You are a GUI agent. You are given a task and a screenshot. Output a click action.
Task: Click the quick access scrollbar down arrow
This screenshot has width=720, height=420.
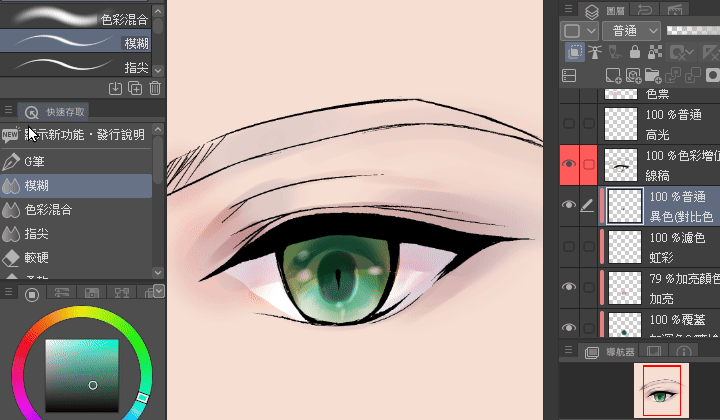(158, 272)
